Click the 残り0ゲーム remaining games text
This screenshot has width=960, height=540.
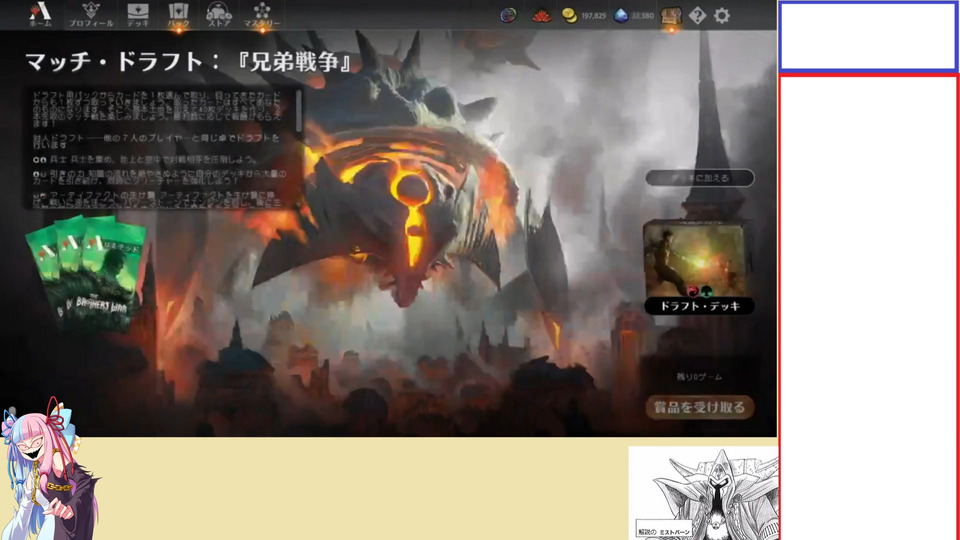pyautogui.click(x=699, y=377)
